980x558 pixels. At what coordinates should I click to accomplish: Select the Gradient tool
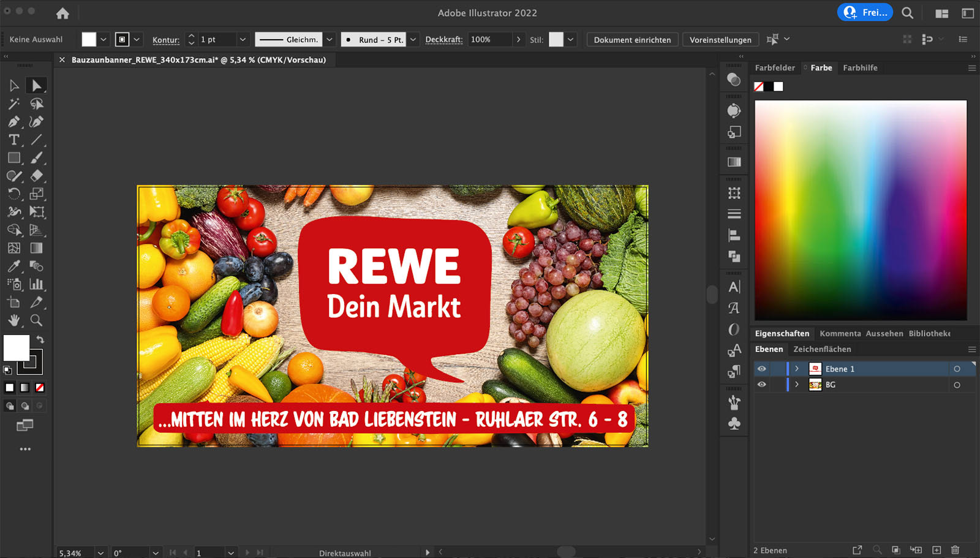pos(37,248)
